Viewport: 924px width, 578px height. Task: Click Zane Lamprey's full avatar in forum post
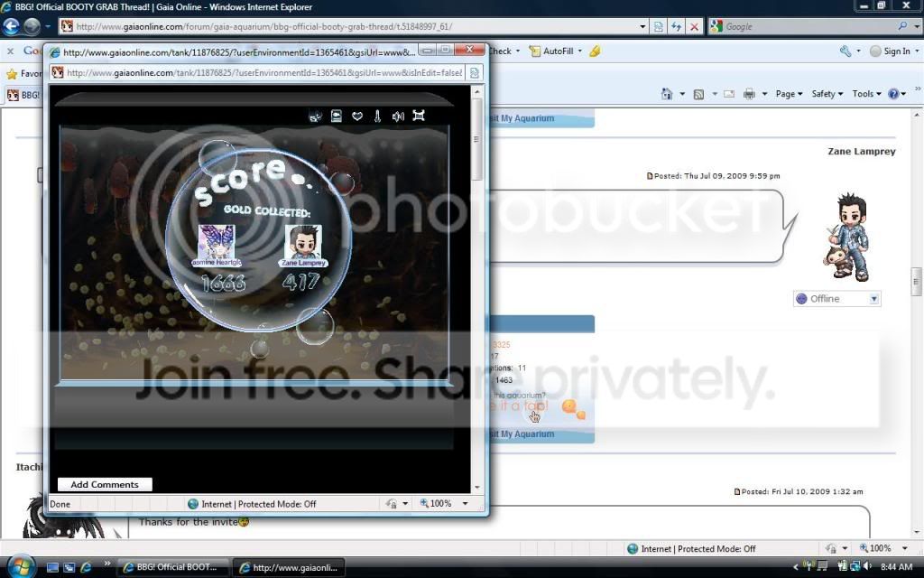847,238
